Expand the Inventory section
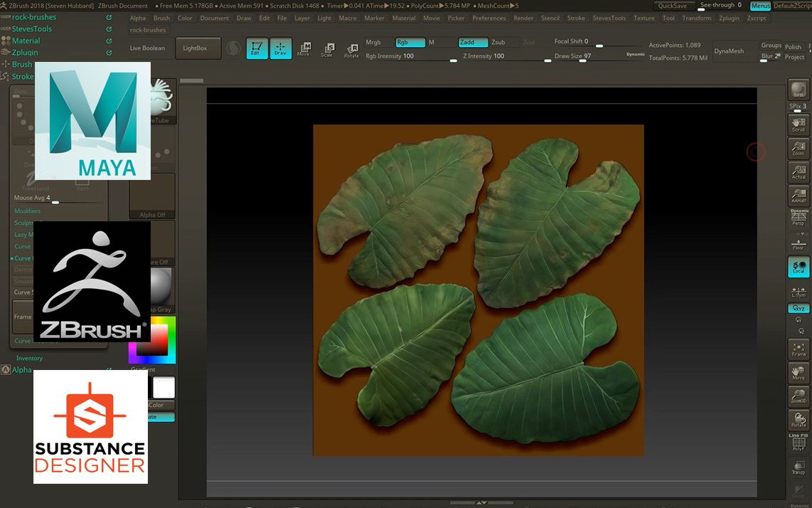The height and width of the screenshot is (508, 812). pyautogui.click(x=30, y=358)
